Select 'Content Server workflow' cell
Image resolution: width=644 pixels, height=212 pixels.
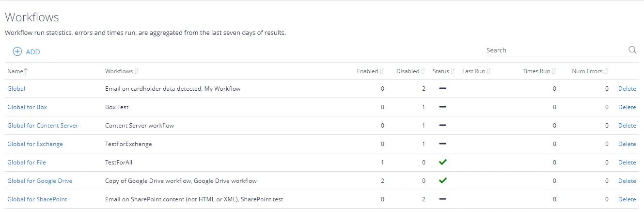point(140,126)
